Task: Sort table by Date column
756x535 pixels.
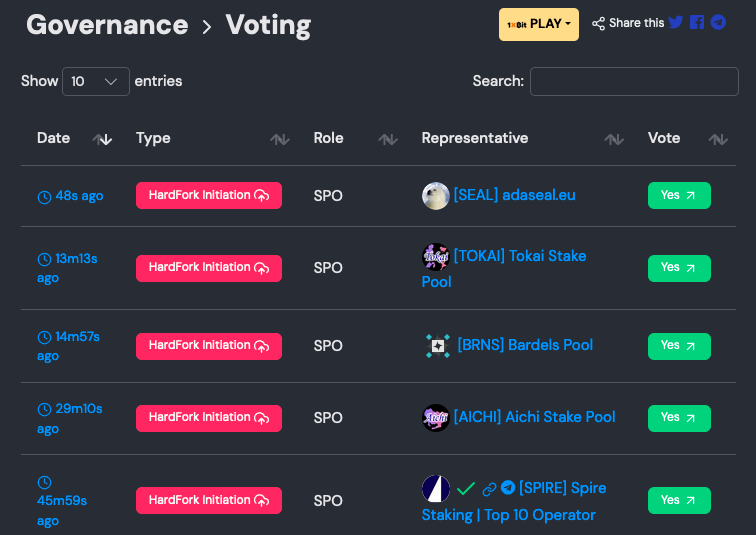Action: [x=102, y=139]
